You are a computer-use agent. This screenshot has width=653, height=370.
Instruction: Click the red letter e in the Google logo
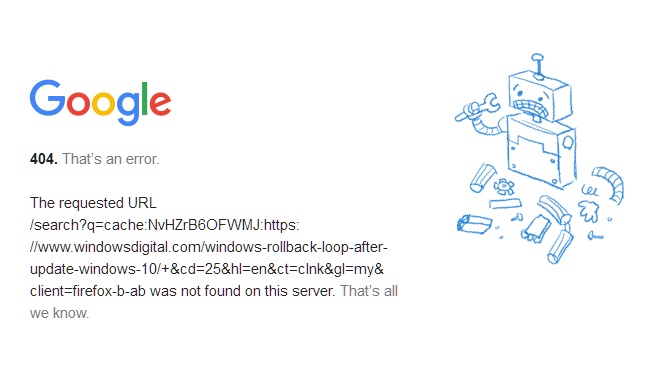tap(160, 103)
